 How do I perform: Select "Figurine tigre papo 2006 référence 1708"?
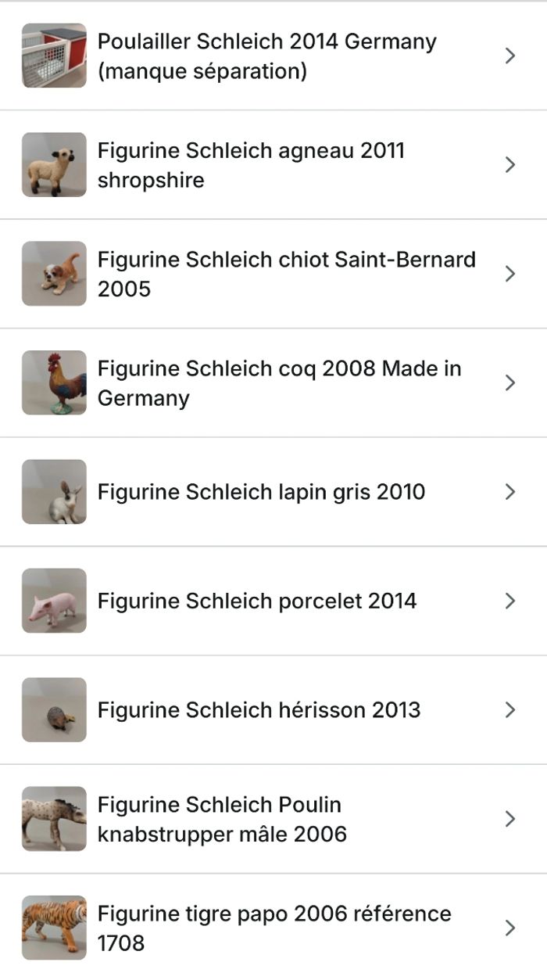[x=274, y=928]
